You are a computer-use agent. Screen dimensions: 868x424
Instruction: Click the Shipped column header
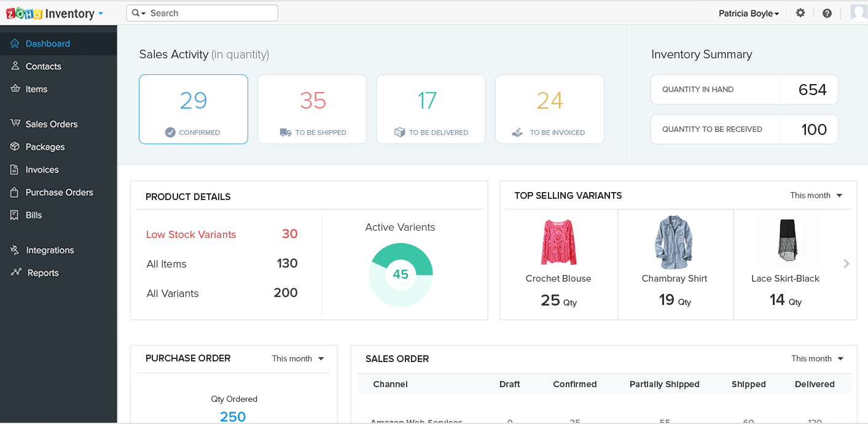(749, 384)
